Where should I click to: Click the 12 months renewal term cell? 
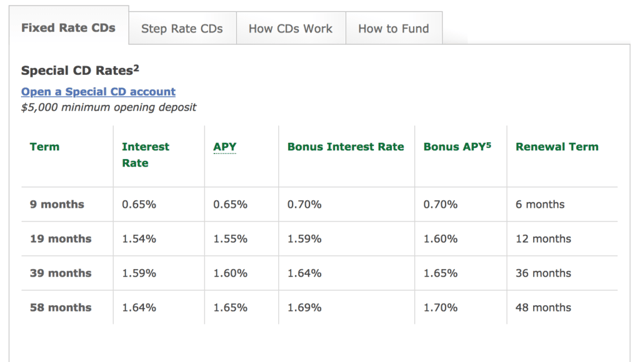543,239
